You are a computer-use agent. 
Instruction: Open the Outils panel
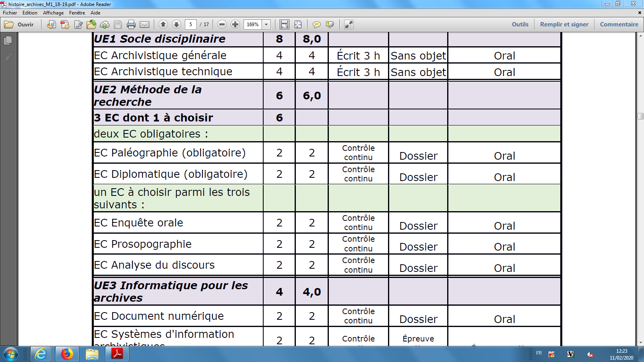[x=520, y=25]
